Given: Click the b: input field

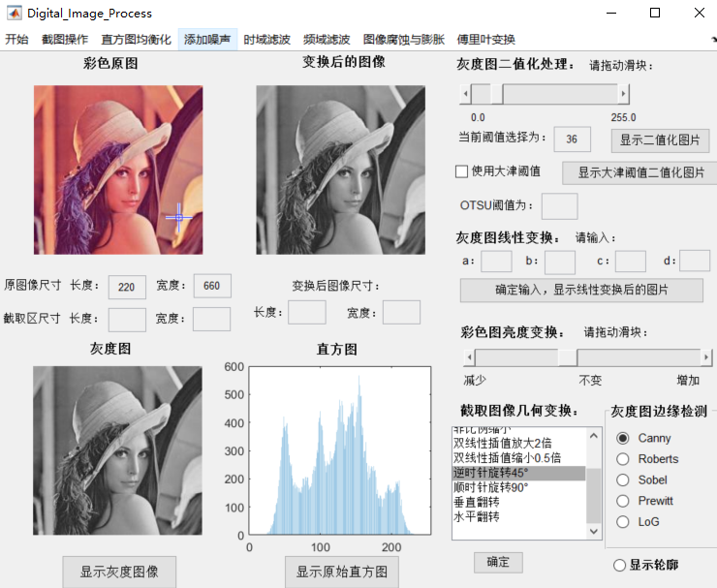Looking at the screenshot, I should tap(560, 263).
